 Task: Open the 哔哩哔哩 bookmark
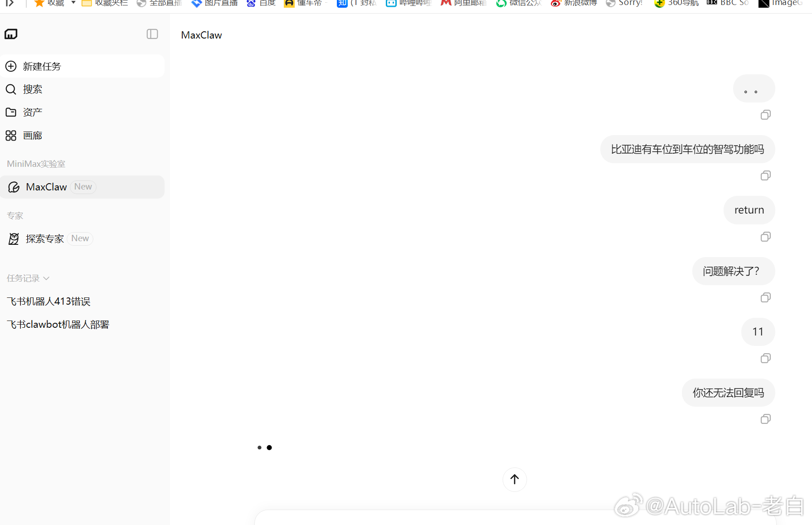pyautogui.click(x=408, y=3)
